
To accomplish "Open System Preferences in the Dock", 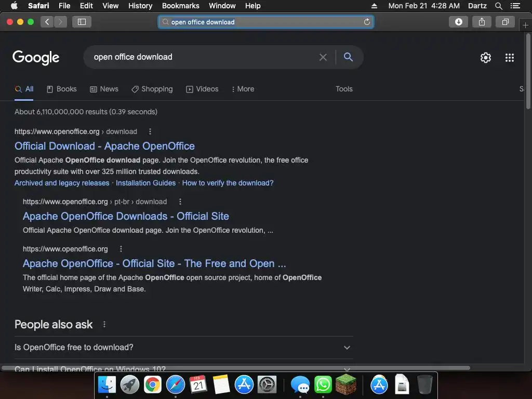I will [267, 385].
